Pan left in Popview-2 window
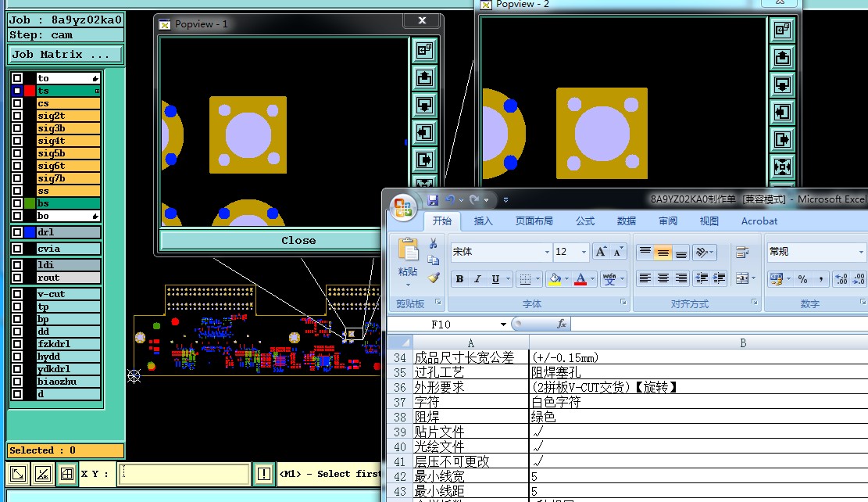This screenshot has width=868, height=502. [x=782, y=112]
